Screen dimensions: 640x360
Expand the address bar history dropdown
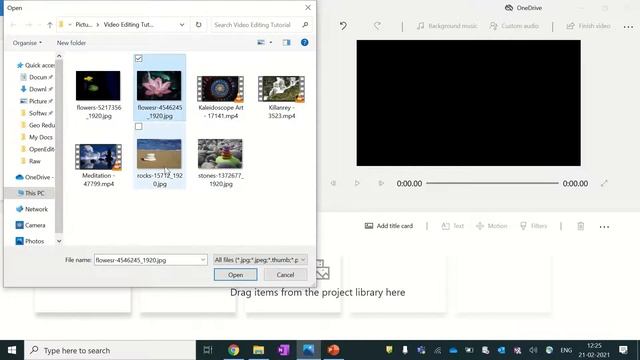[182, 25]
